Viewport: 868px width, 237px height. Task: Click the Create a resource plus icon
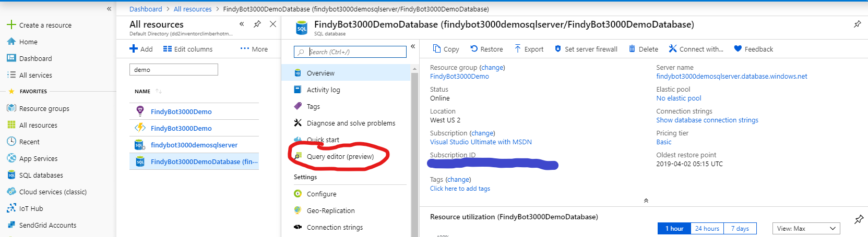tap(11, 25)
